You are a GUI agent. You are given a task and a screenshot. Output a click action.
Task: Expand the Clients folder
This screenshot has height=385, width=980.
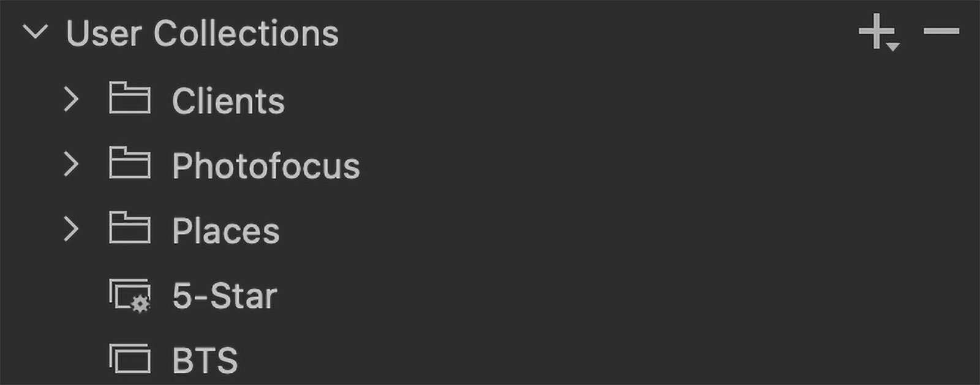coord(71,99)
